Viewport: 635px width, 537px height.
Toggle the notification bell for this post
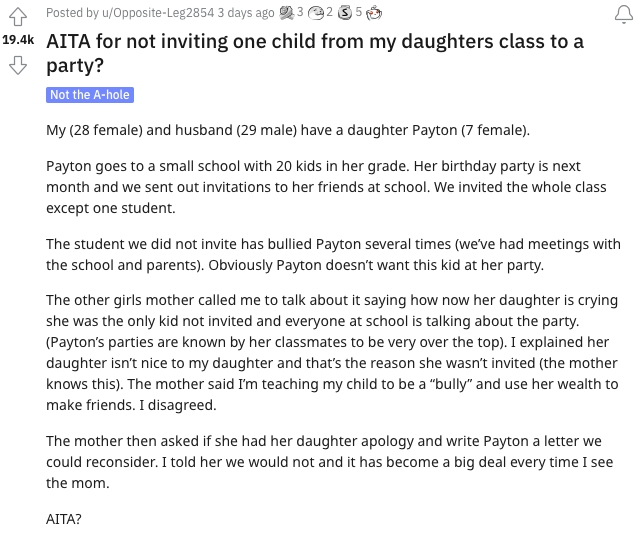(619, 13)
